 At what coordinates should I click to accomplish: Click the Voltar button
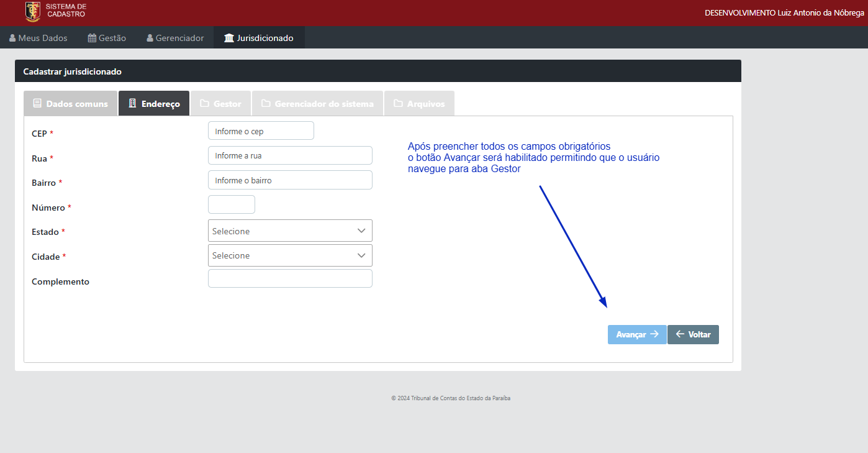tap(693, 334)
